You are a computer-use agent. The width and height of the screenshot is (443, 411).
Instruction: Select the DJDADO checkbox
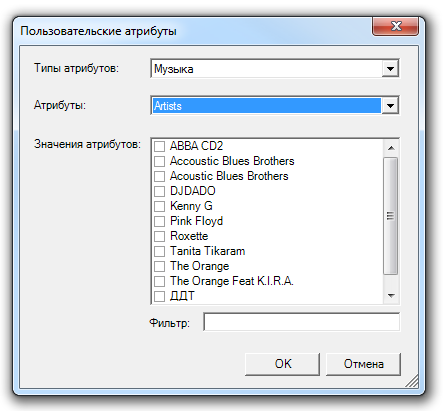point(159,191)
